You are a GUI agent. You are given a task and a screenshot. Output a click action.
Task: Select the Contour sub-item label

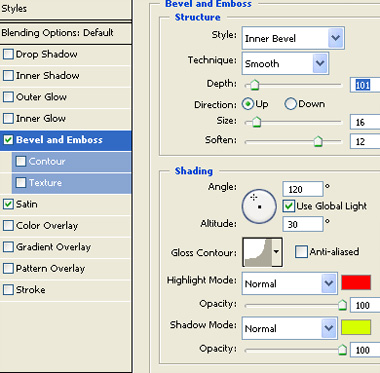point(47,161)
